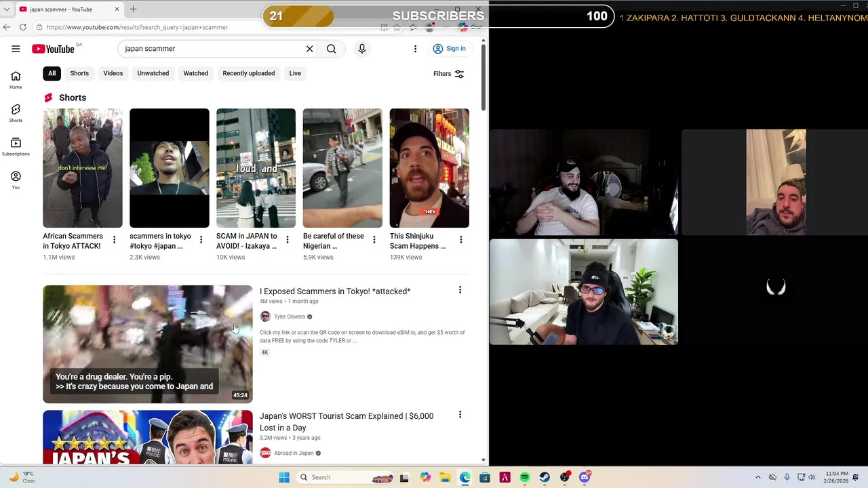Open Subscriptions in the sidebar

click(16, 146)
